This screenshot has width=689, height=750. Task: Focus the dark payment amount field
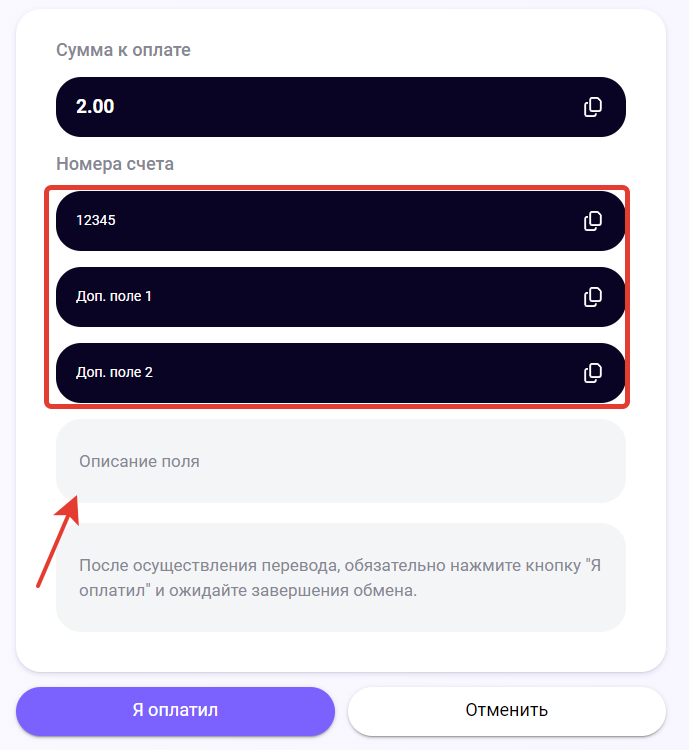340,107
